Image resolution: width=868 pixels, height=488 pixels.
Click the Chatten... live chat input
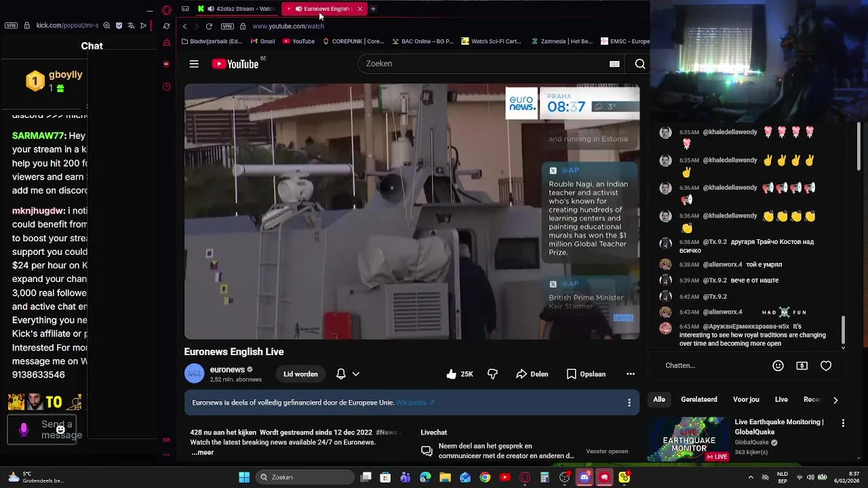tap(713, 365)
